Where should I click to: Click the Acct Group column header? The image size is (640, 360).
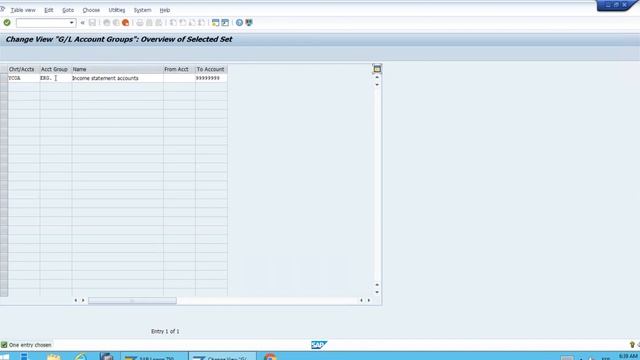(56, 69)
